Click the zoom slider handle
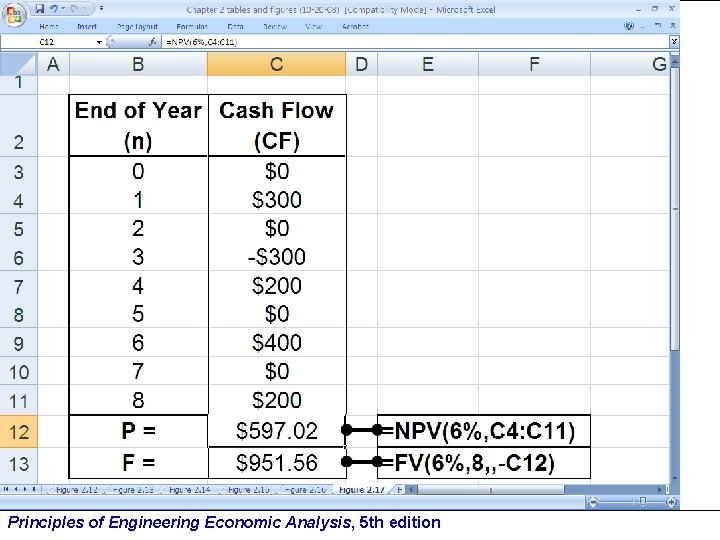This screenshot has width=720, height=540. pyautogui.click(x=642, y=502)
